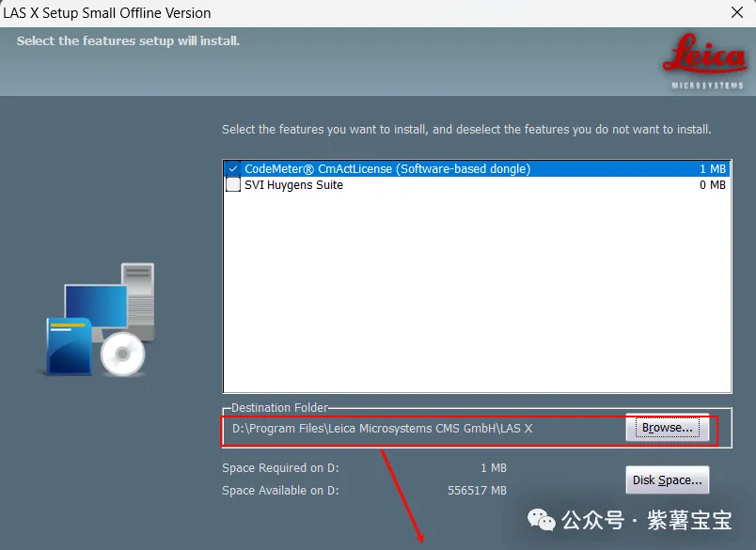Click the 0 MB size of SVI Huygens
Screen dimensions: 756x550
(712, 185)
